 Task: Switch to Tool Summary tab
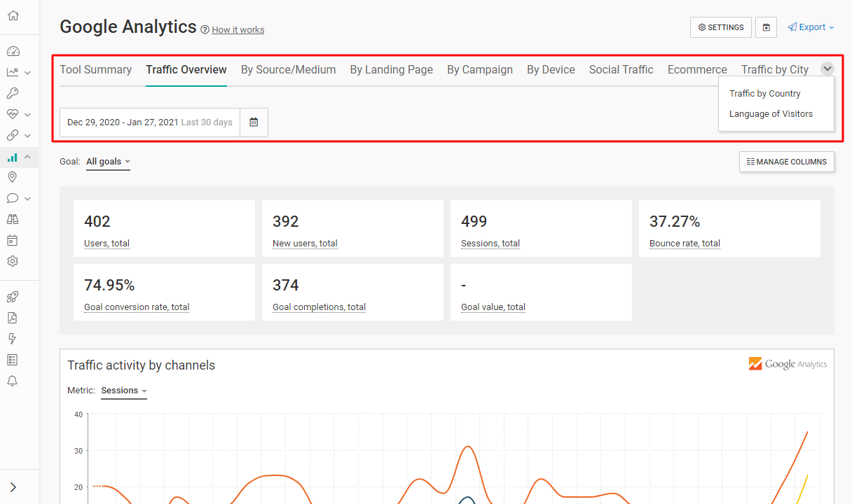coord(95,70)
